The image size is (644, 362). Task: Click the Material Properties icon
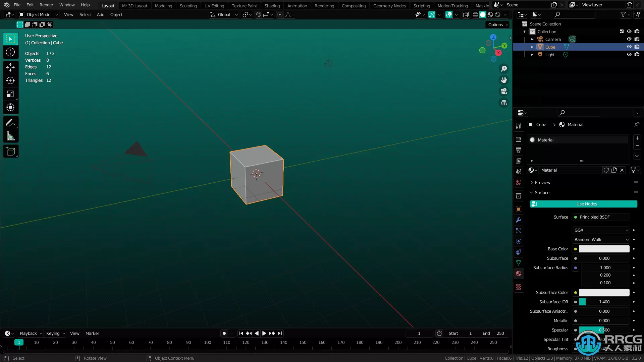(x=519, y=274)
